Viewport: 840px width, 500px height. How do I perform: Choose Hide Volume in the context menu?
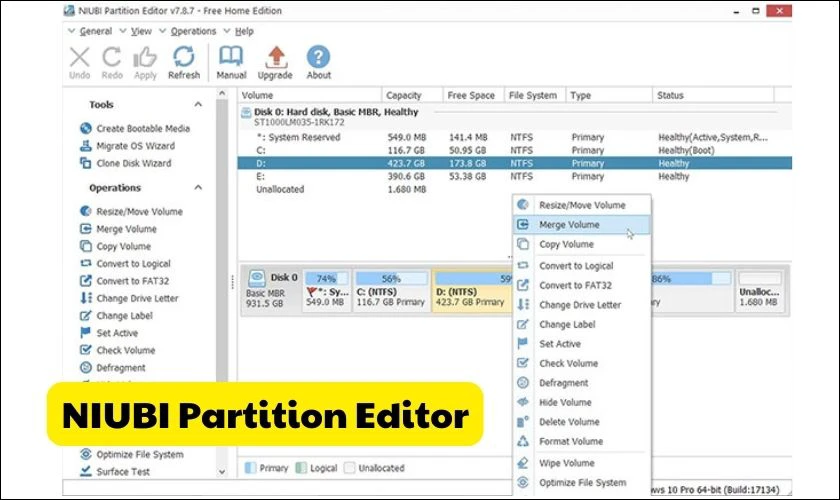582,402
